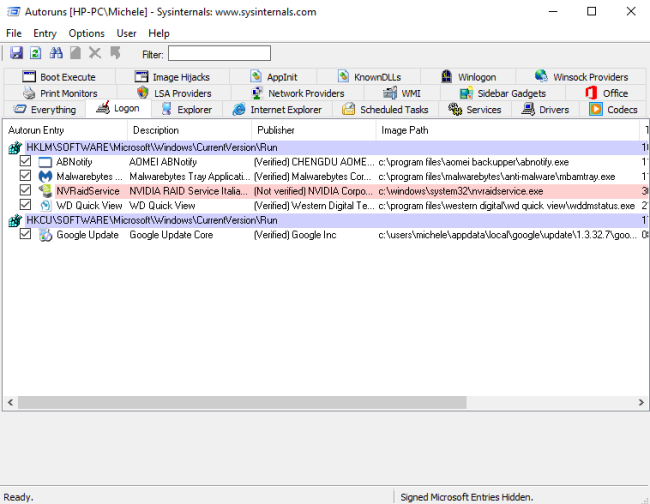Switch to the Print Monitors tab
Image resolution: width=650 pixels, height=504 pixels.
pos(60,93)
